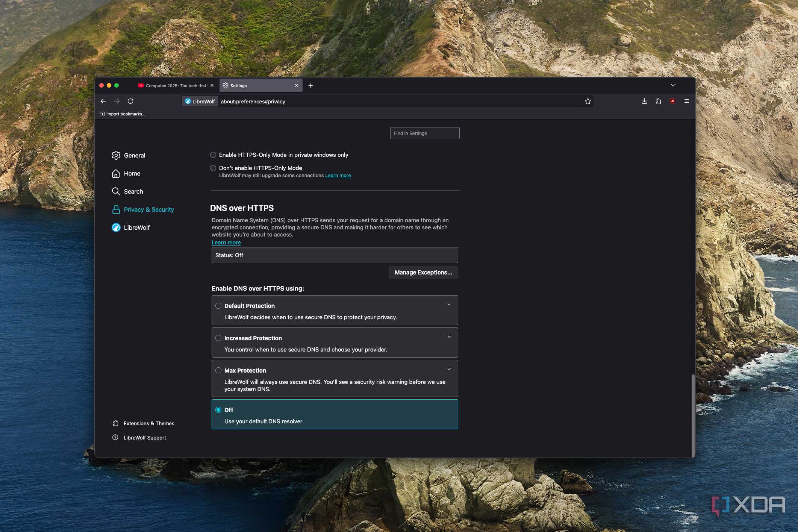Viewport: 798px width, 532px height.
Task: Click 'Enable DNS over HTTPS using:' label
Action: (x=258, y=288)
